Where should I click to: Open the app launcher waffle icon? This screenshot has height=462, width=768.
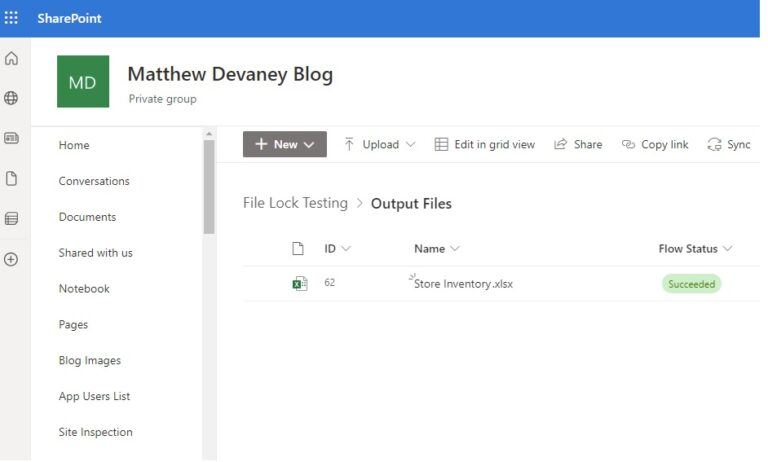pos(11,18)
